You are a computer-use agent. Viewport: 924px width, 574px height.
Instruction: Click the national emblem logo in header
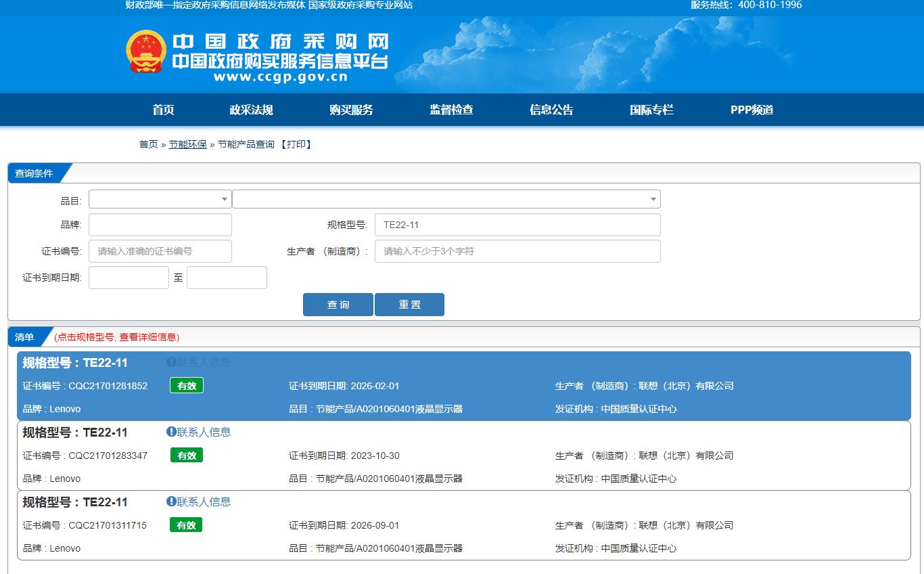[x=145, y=51]
